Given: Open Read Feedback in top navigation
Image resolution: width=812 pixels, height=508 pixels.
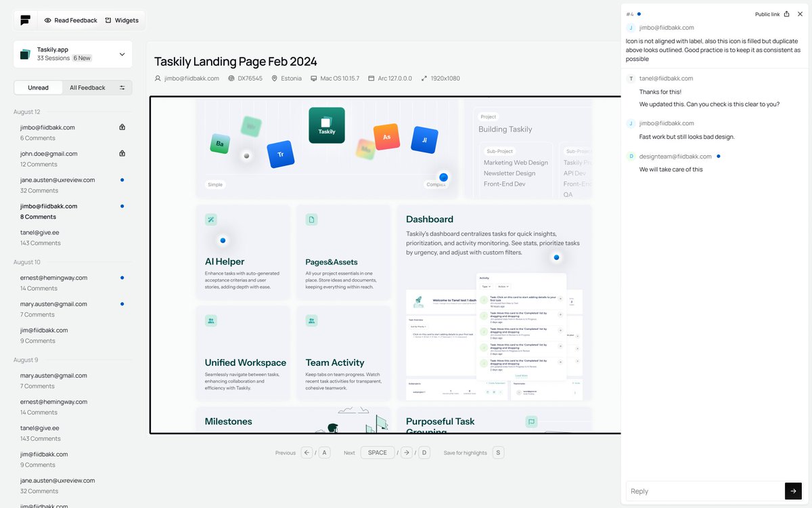Looking at the screenshot, I should 70,20.
